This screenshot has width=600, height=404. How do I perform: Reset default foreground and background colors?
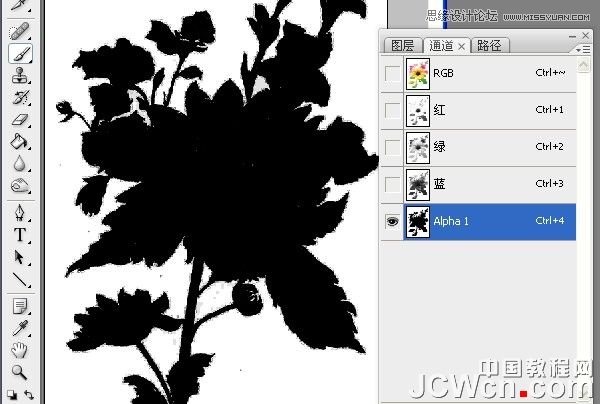tap(12, 394)
